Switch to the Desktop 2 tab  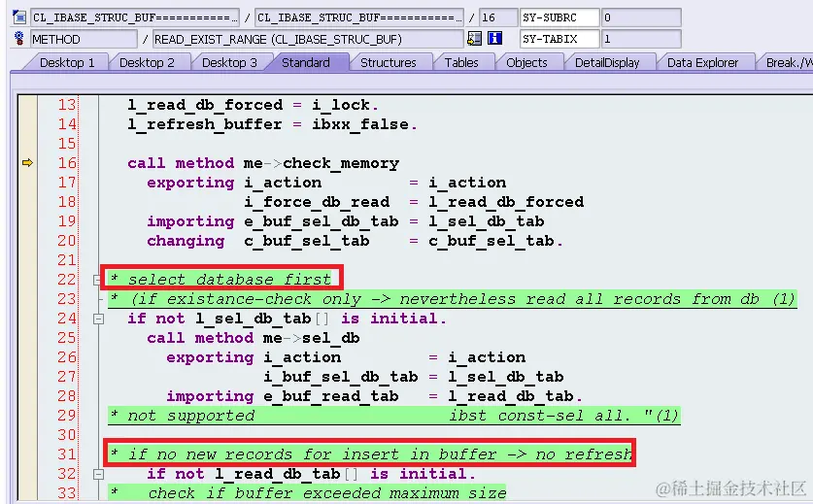(x=148, y=63)
